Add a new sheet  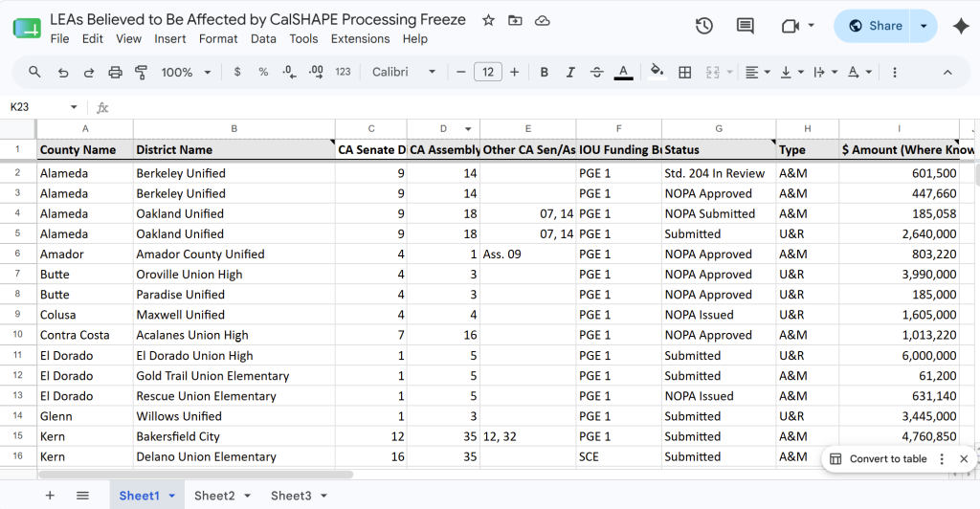click(x=50, y=496)
